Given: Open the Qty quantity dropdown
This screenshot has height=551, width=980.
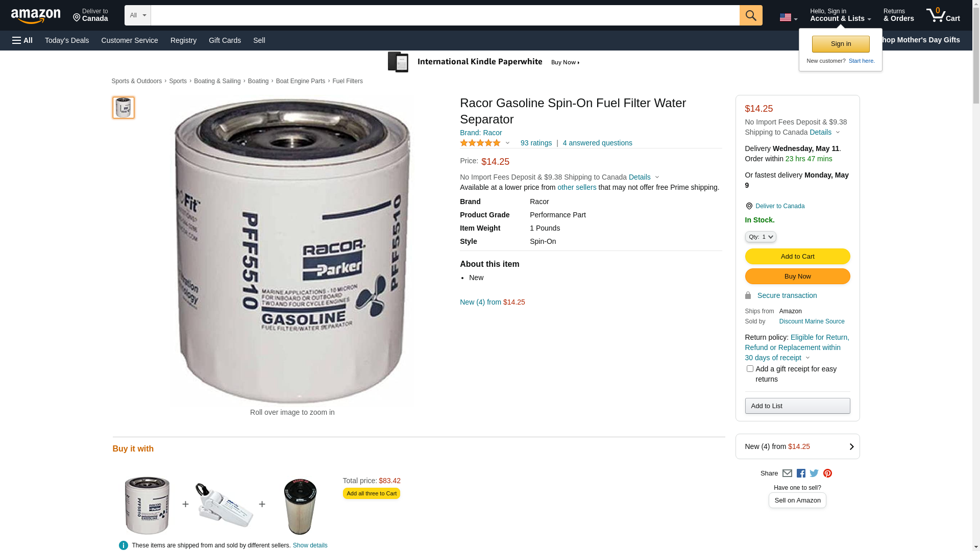Looking at the screenshot, I should 760,237.
